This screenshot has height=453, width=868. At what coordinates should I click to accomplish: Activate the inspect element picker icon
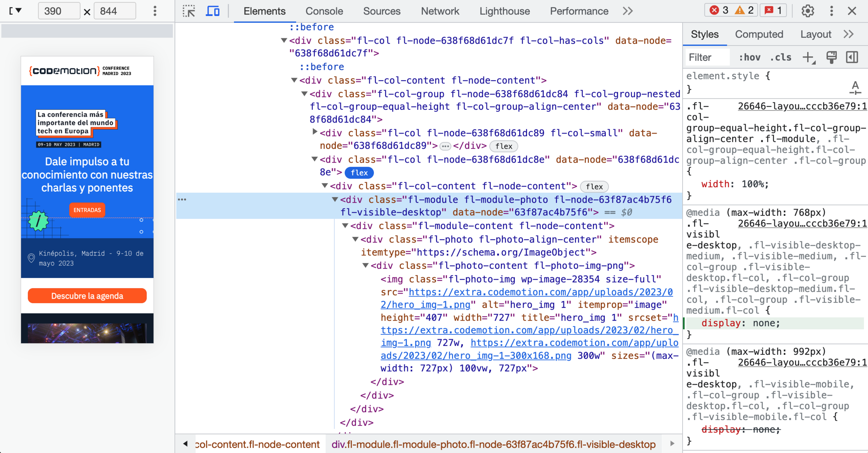[189, 11]
